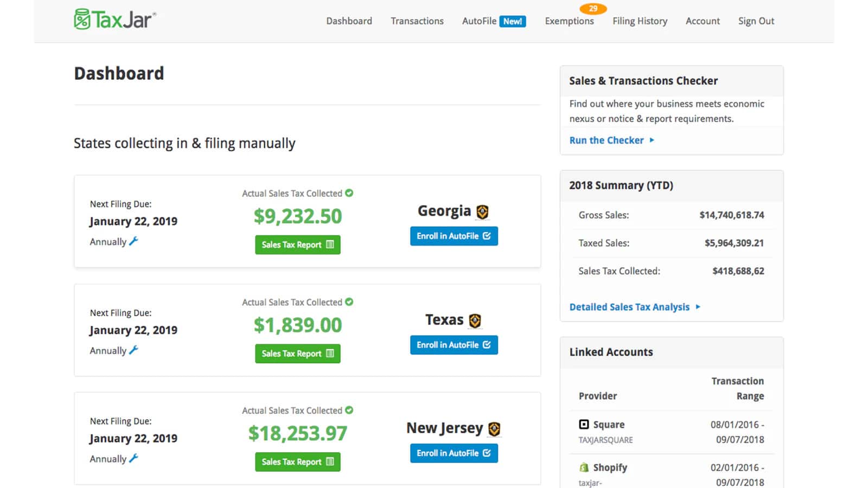Click the green checkmark beside Georgia's Actual Sales Tax Collected
This screenshot has width=868, height=488.
click(x=349, y=193)
